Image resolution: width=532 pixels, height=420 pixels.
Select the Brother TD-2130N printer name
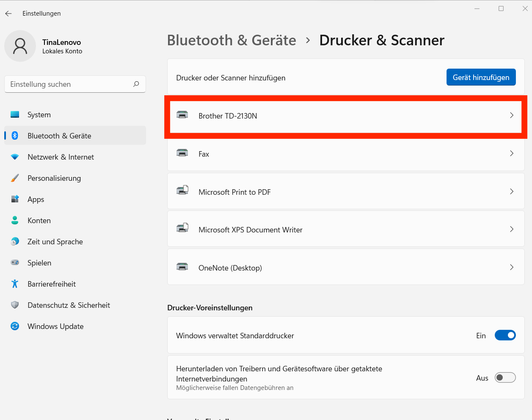coord(228,116)
